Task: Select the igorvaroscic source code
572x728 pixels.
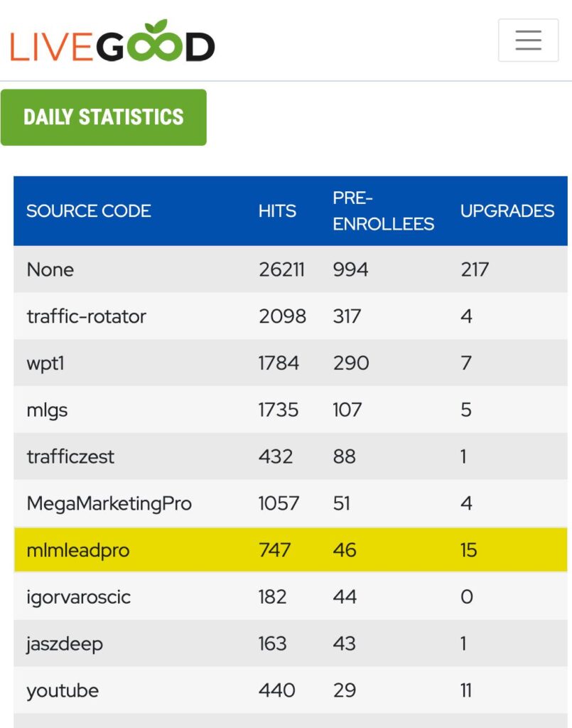Action: point(78,597)
